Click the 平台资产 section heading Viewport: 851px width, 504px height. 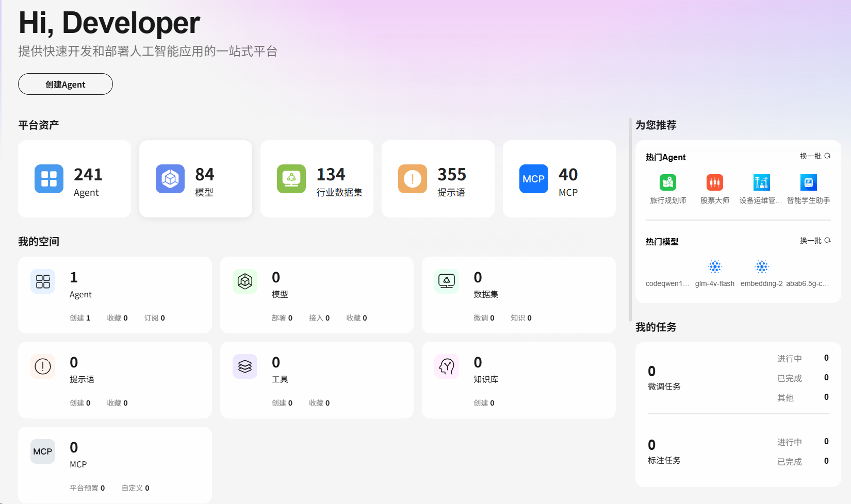coord(39,125)
